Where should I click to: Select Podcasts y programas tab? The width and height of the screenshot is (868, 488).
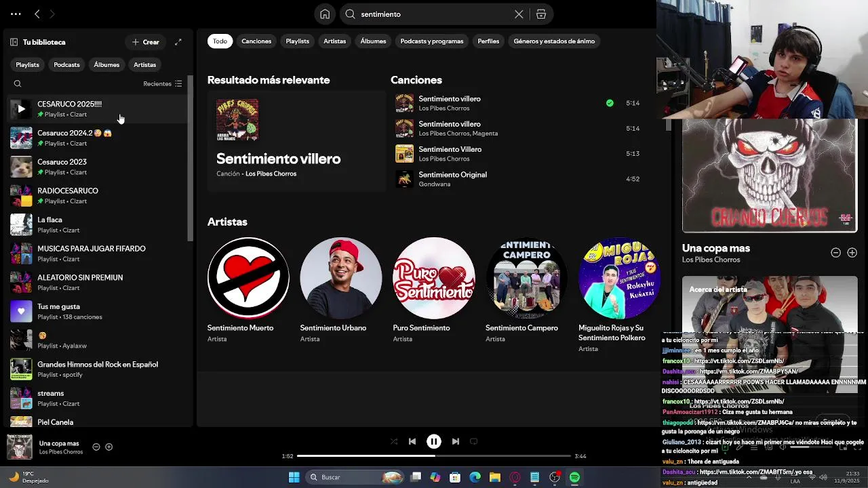(432, 41)
